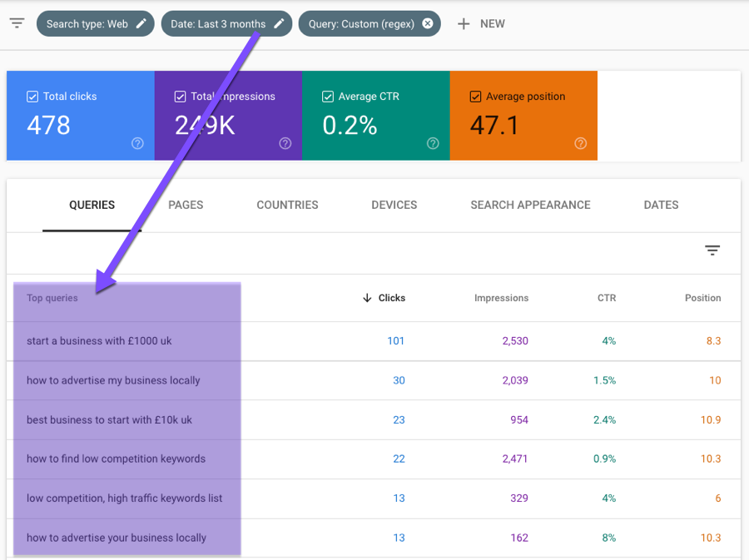Switch to the Pages tab

[186, 205]
